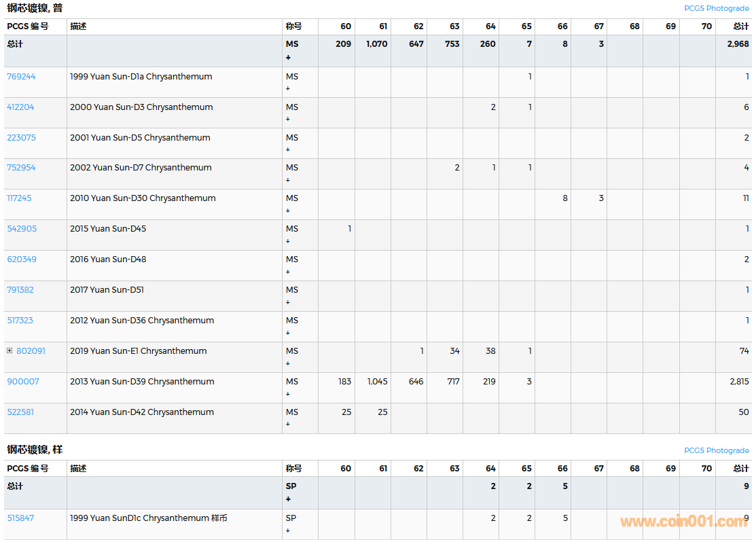The height and width of the screenshot is (540, 756).
Task: Click the 517323 coin number link
Action: 20,321
